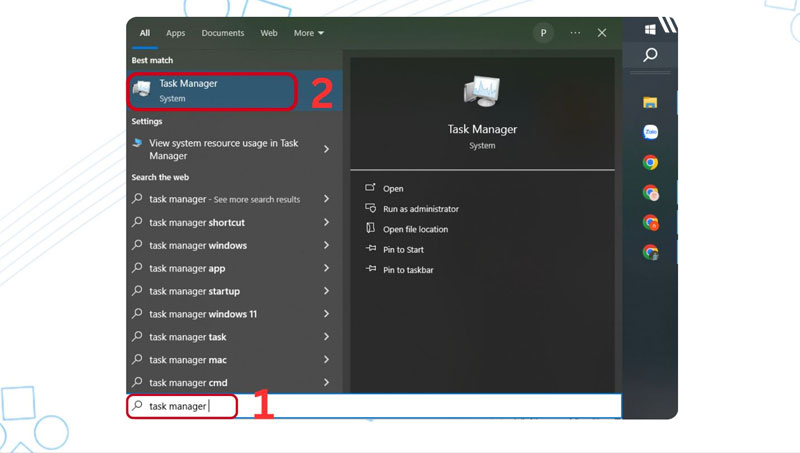This screenshot has height=453, width=800.
Task: Open Task Manager from Best match
Action: (212, 91)
